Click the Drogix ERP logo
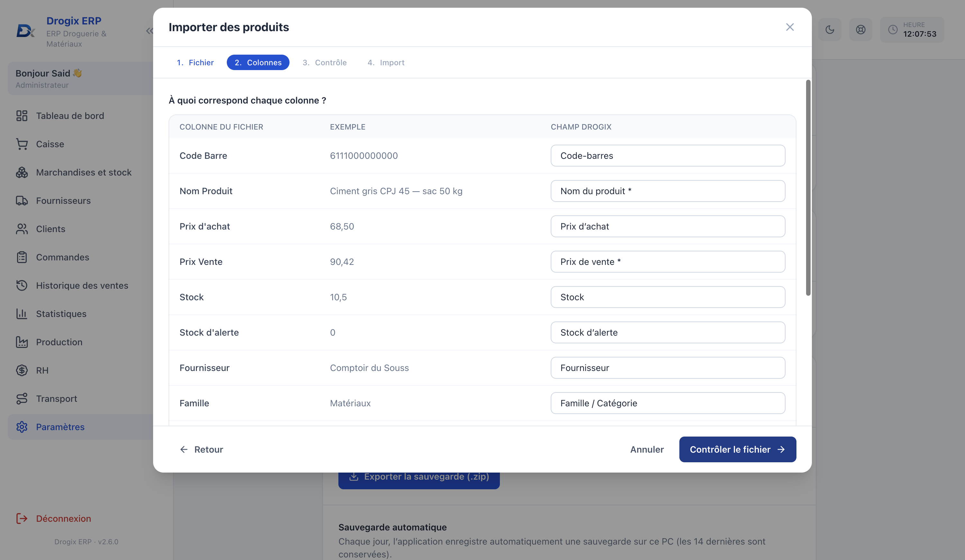Image resolution: width=965 pixels, height=560 pixels. point(26,31)
